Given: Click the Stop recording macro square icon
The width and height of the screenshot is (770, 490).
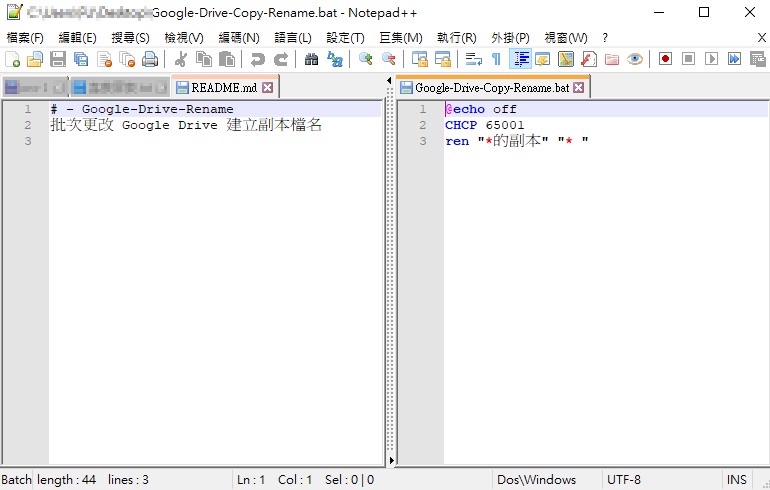Looking at the screenshot, I should 688,59.
